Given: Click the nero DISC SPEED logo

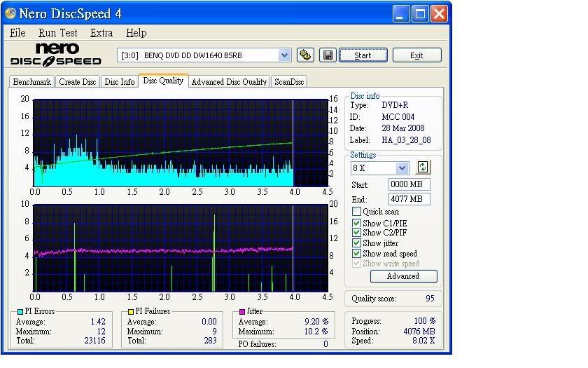Looking at the screenshot, I should (56, 55).
